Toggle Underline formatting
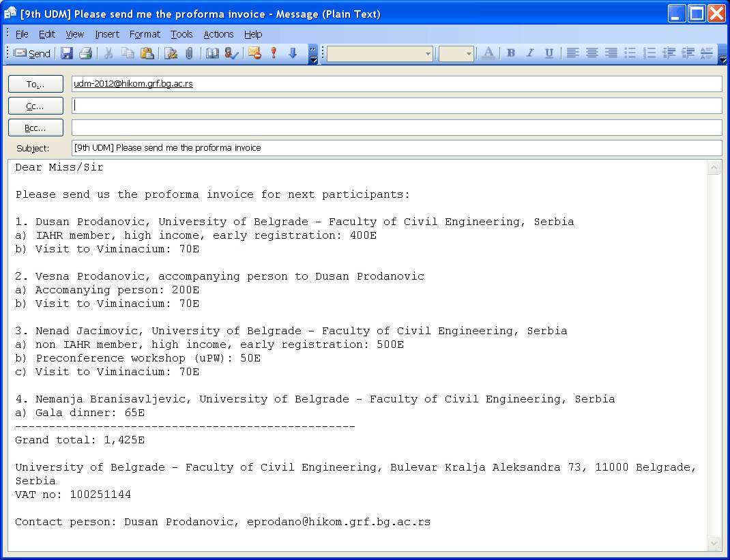 pyautogui.click(x=549, y=53)
